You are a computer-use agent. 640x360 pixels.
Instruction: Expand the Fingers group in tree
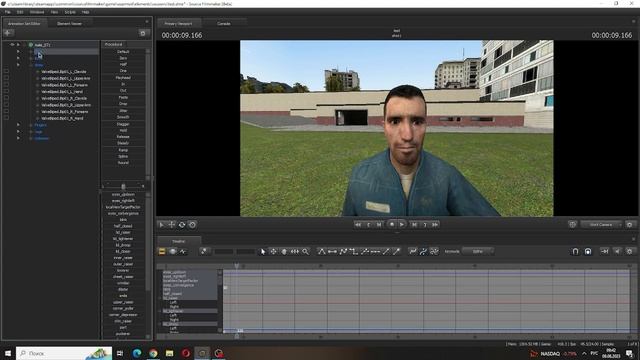(x=18, y=124)
